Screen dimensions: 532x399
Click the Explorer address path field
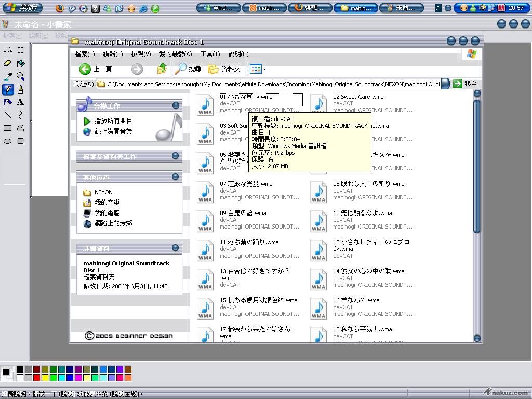pyautogui.click(x=269, y=84)
